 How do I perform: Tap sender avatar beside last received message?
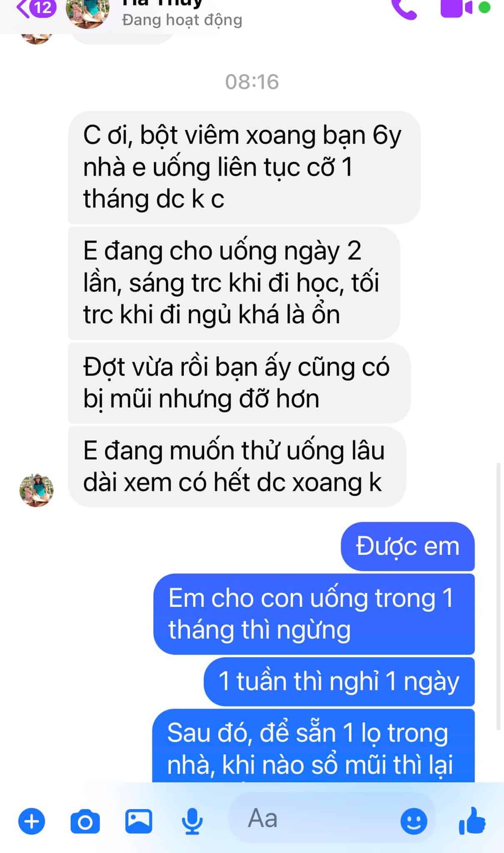[x=37, y=490]
